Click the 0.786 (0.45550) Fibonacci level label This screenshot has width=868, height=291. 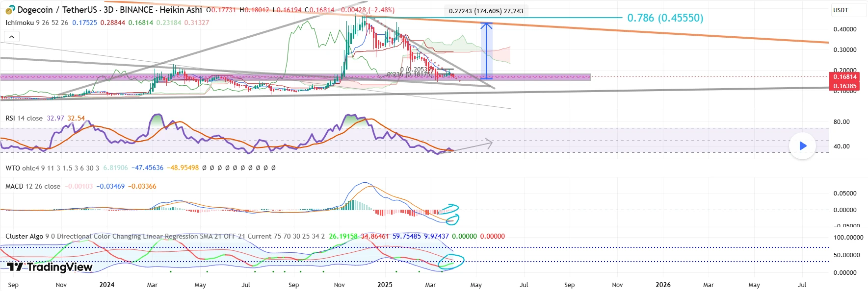[x=665, y=18]
